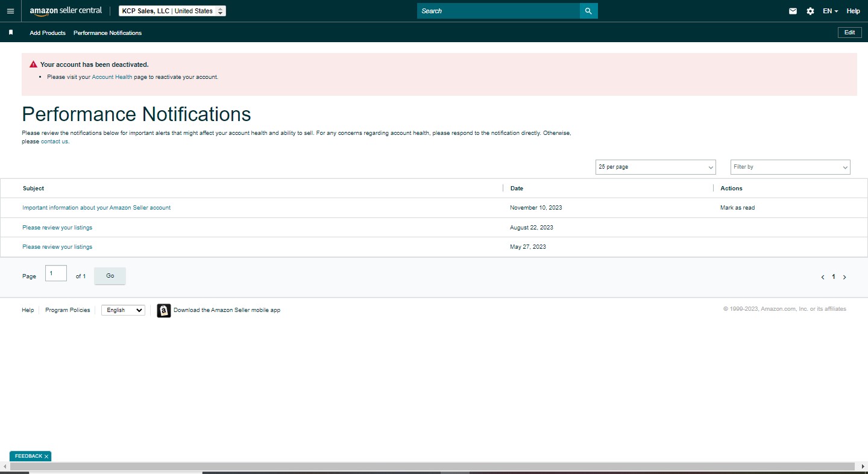Click the Edit favorites button
The image size is (868, 474).
pos(849,33)
